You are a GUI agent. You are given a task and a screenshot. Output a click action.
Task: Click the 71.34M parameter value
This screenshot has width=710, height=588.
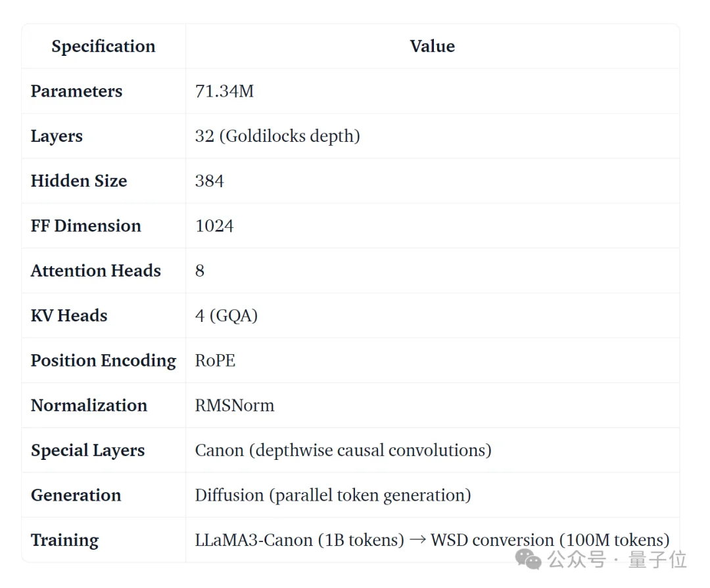(224, 91)
